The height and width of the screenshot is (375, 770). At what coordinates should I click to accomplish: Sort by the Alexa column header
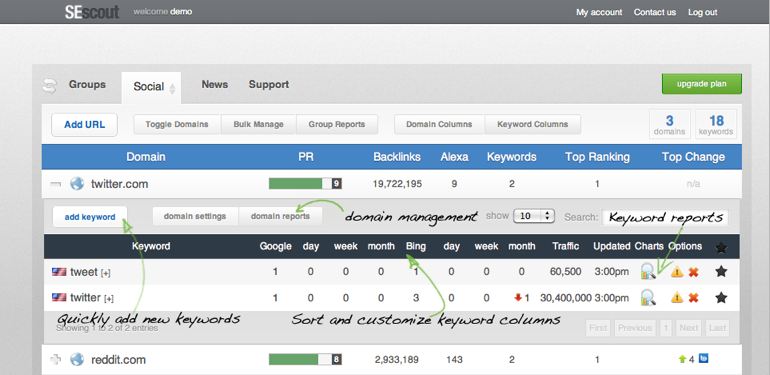[454, 157]
